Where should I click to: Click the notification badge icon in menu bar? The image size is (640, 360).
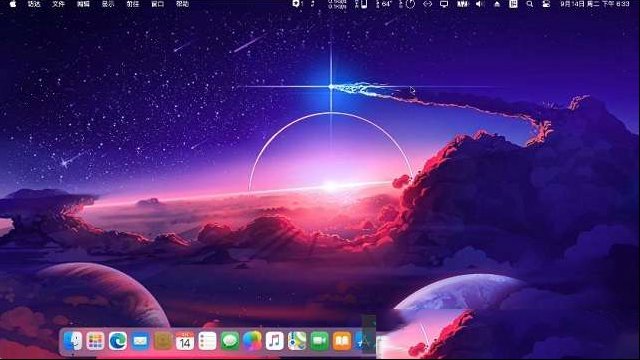coord(298,4)
